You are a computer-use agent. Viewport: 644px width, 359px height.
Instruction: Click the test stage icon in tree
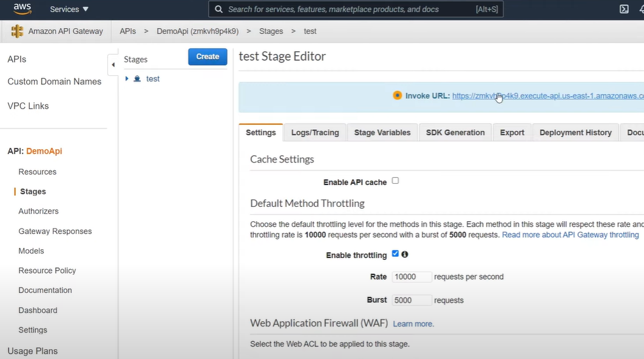[x=137, y=78]
